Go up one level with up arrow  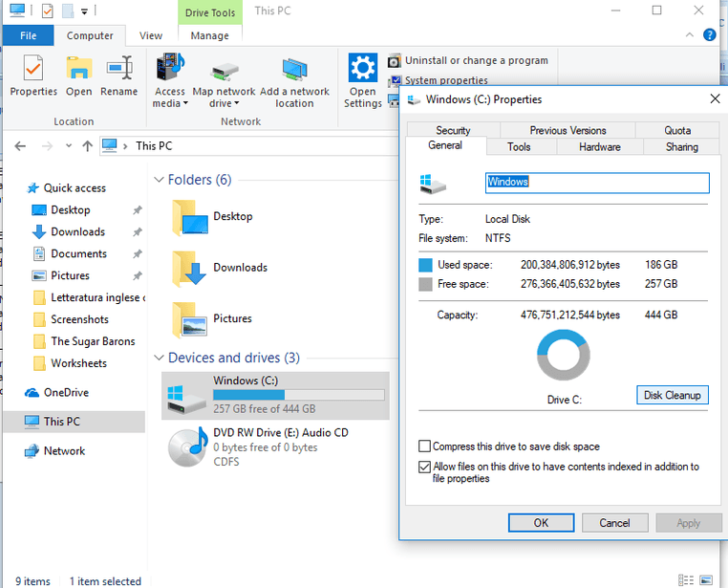[x=87, y=146]
